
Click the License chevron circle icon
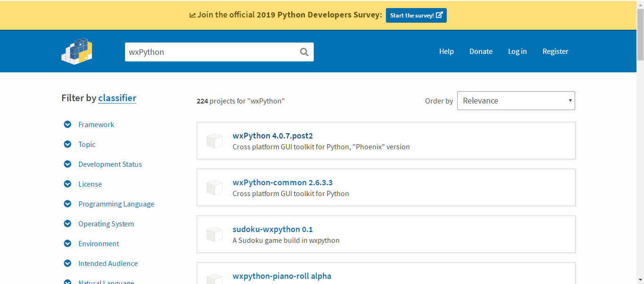point(67,184)
